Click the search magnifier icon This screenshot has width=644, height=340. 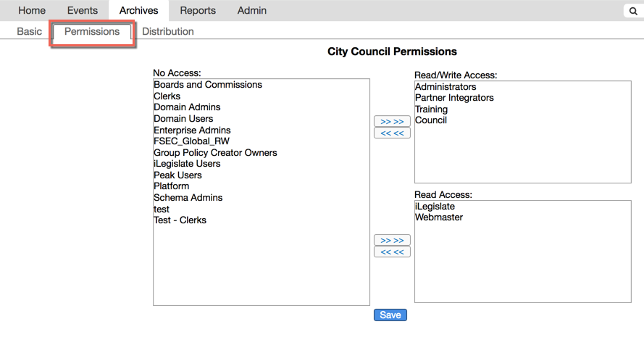(632, 12)
